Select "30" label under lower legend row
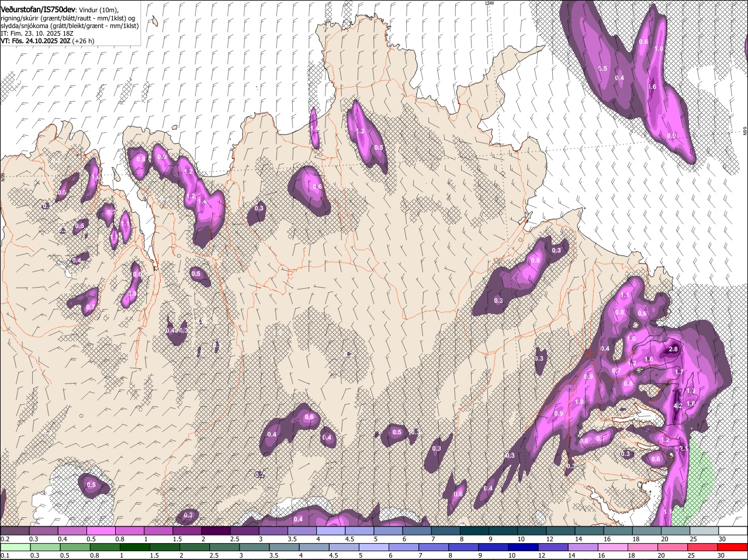The height and width of the screenshot is (560, 748). pyautogui.click(x=722, y=555)
